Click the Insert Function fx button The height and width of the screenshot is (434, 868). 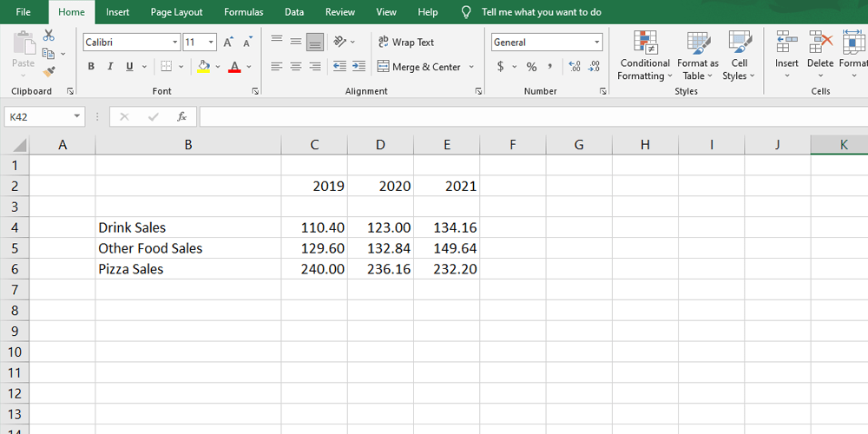181,117
